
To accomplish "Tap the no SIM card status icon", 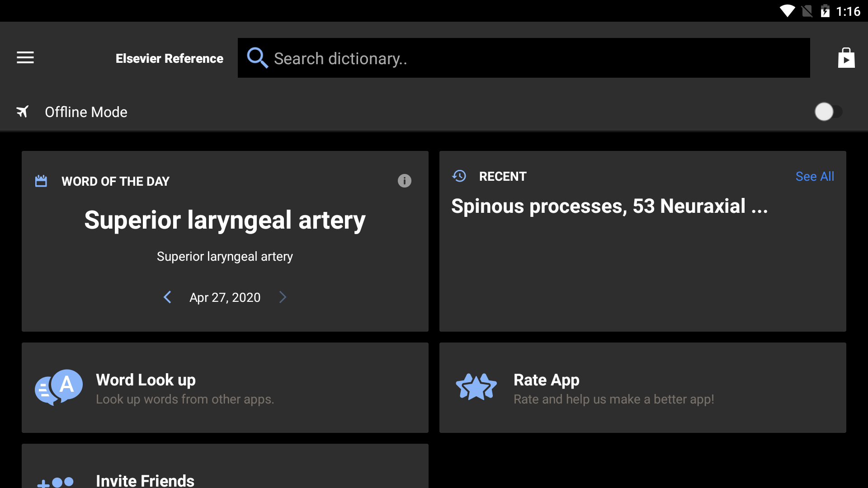I will coord(807,11).
